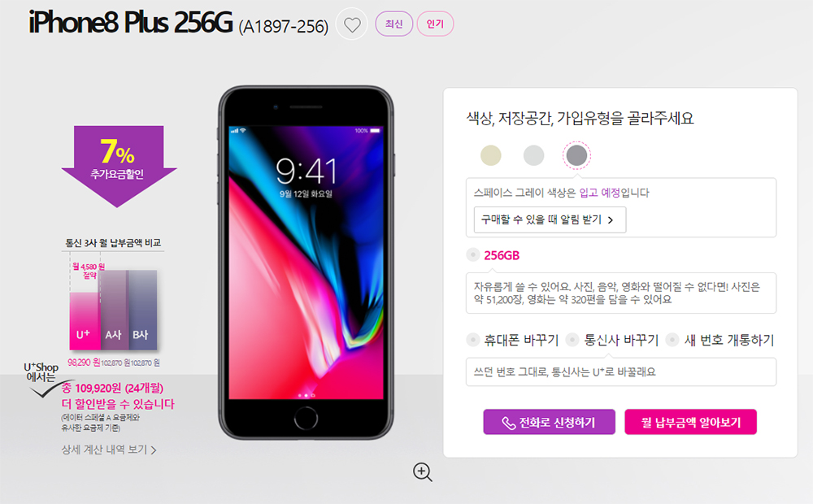
Task: Expand 상세 계산 내역 보기 link
Action: click(109, 450)
